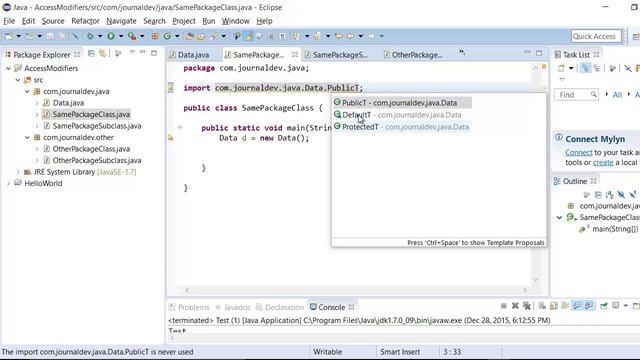Toggle Mark Occurrences highlighter in toolbar

click(x=248, y=36)
